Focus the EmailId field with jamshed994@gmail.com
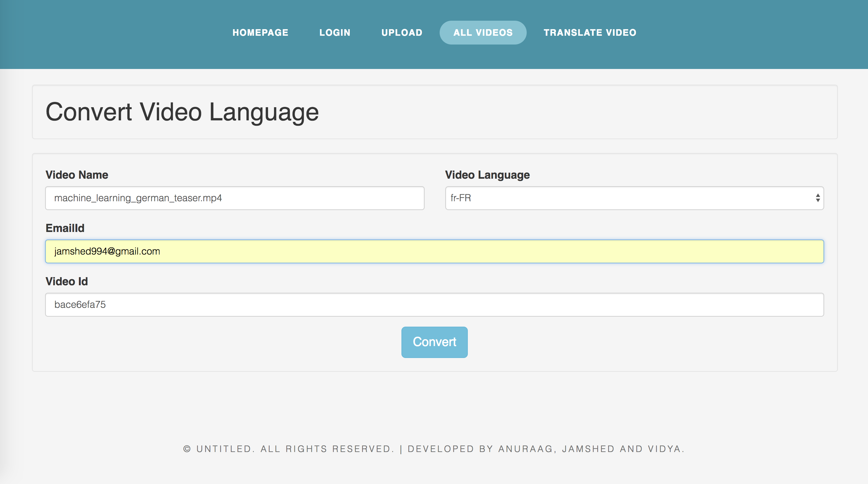This screenshot has width=868, height=484. coord(434,251)
